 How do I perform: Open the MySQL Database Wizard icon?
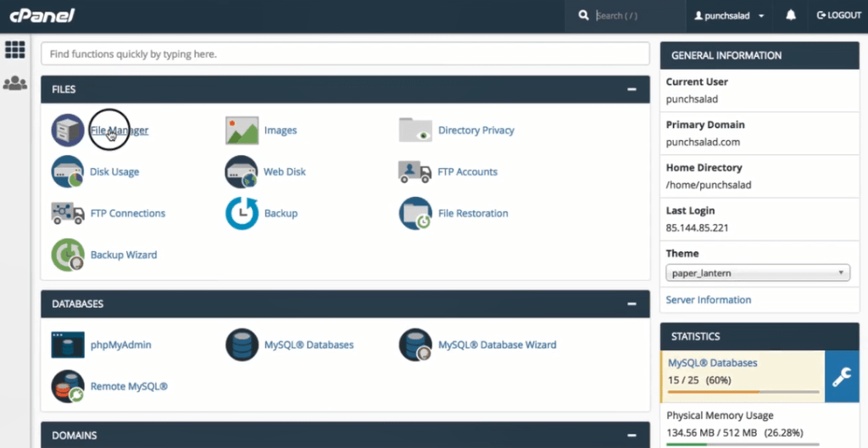[415, 344]
